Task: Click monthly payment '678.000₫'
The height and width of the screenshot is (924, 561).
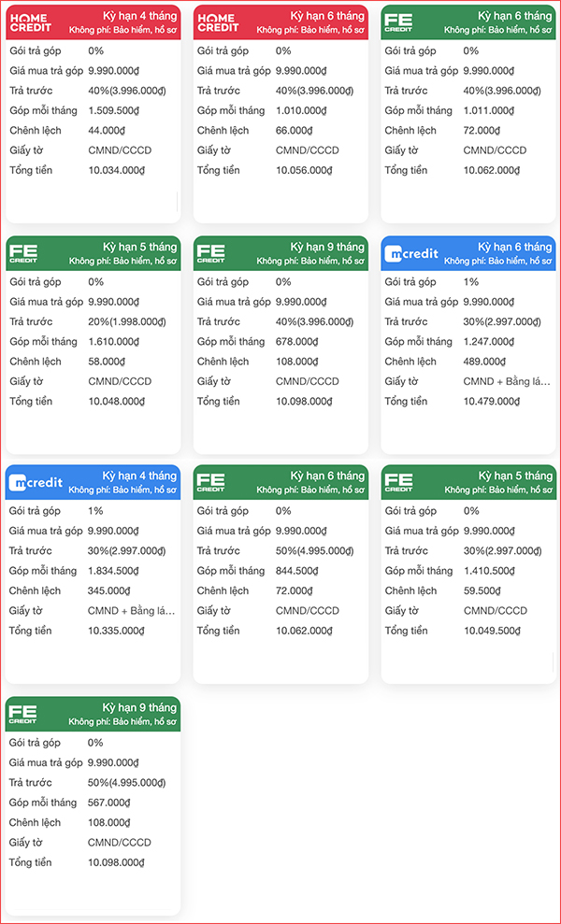Action: 296,342
